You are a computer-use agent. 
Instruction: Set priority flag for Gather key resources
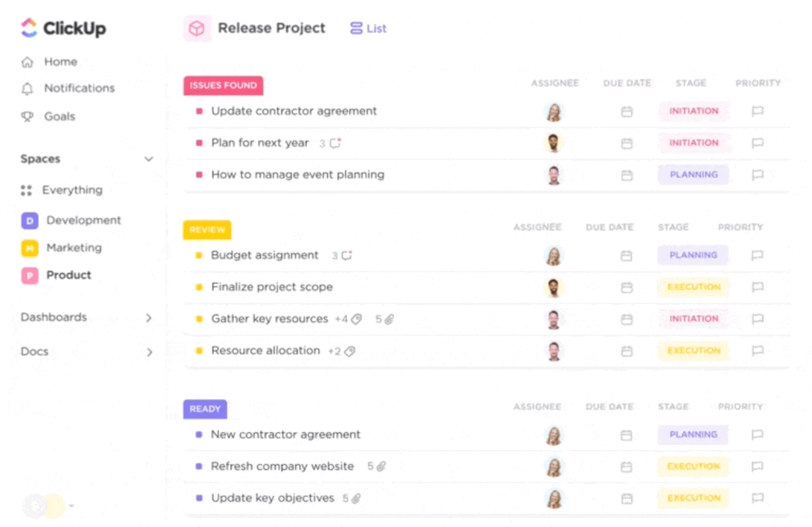(x=758, y=319)
